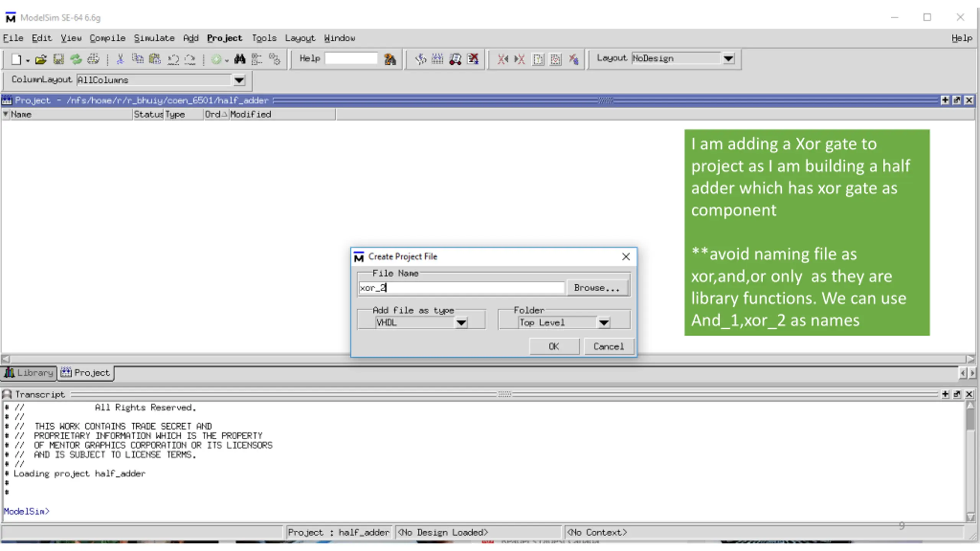Sort by the Status column header
The height and width of the screenshot is (551, 980).
click(149, 114)
